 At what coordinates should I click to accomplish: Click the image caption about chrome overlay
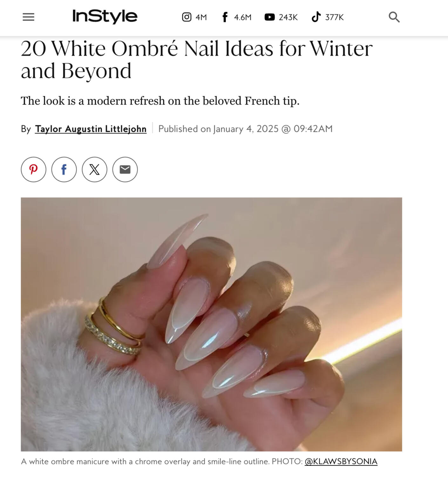162,461
